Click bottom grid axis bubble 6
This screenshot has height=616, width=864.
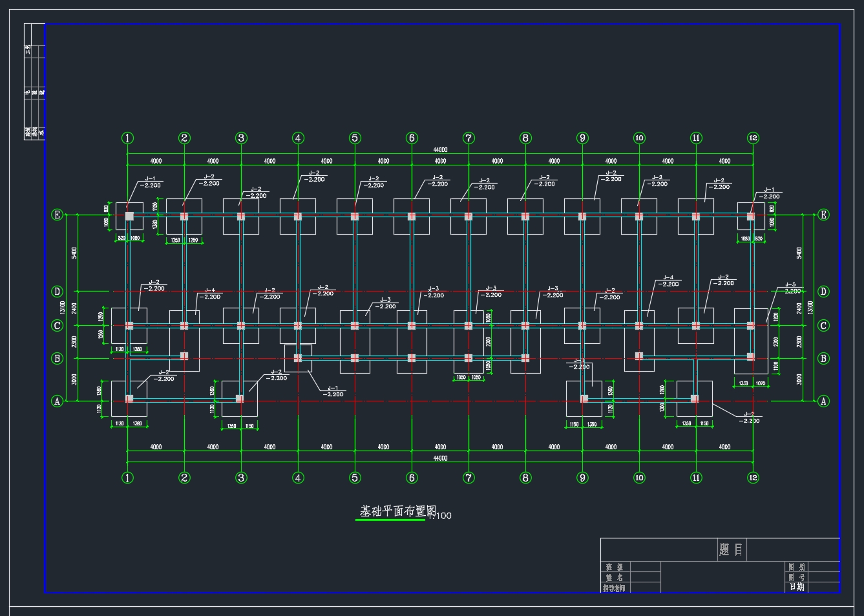(412, 478)
